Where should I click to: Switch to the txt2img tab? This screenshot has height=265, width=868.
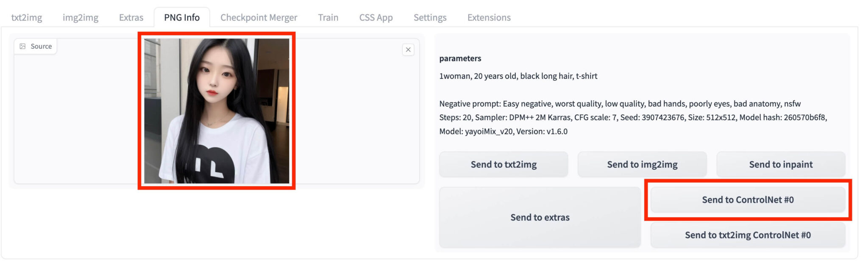[x=27, y=17]
